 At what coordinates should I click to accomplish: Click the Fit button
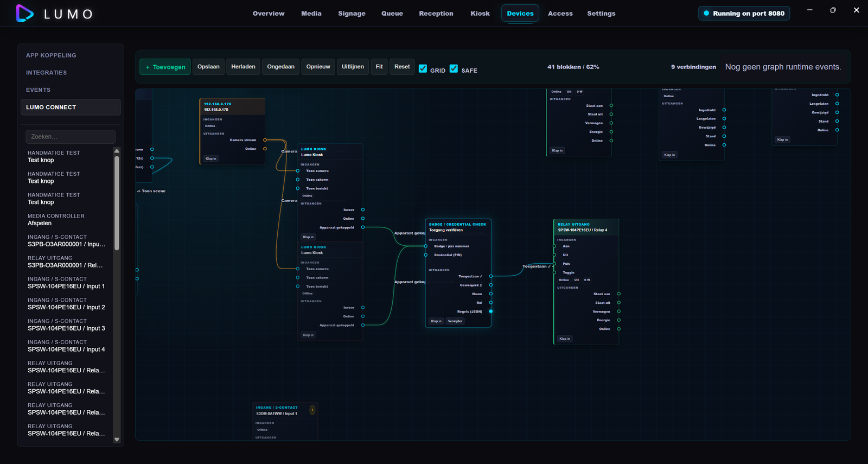click(379, 67)
